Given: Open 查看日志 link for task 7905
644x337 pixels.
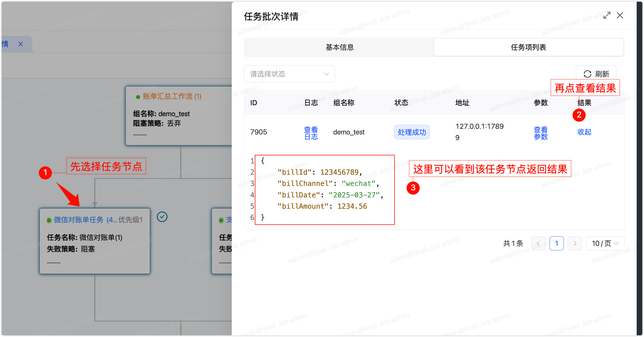Looking at the screenshot, I should click(x=311, y=133).
